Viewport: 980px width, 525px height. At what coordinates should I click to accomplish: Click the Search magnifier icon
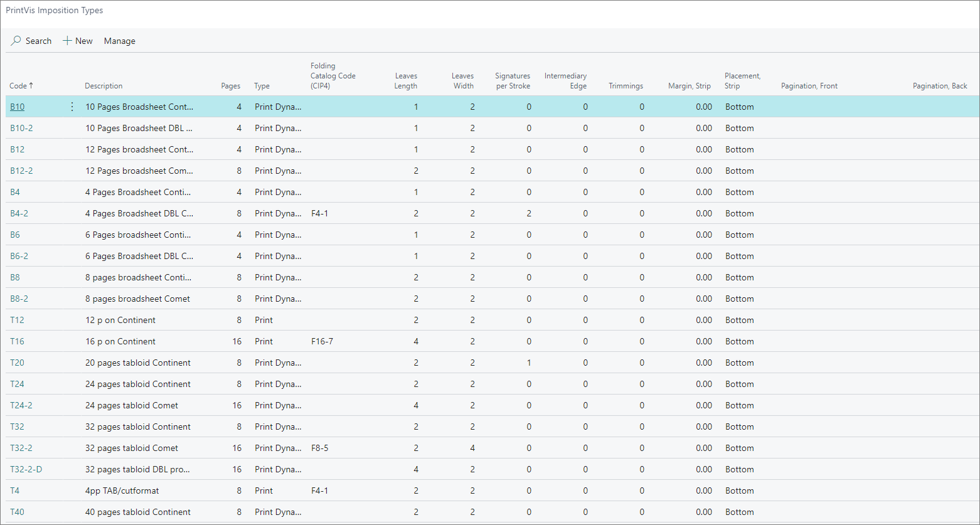(16, 41)
